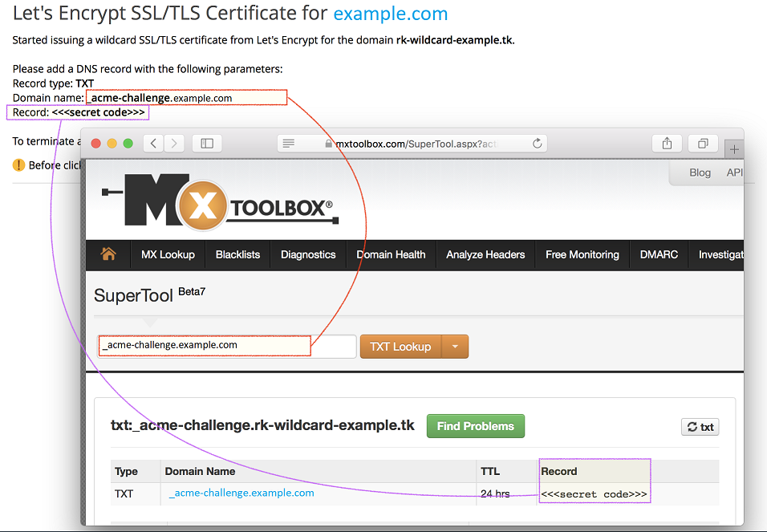Open the Analyze Headers tab
This screenshot has height=532, width=767.
(485, 254)
